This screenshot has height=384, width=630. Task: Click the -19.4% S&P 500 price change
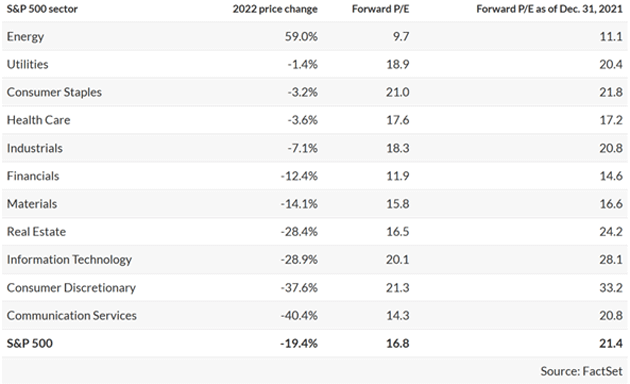(x=299, y=343)
